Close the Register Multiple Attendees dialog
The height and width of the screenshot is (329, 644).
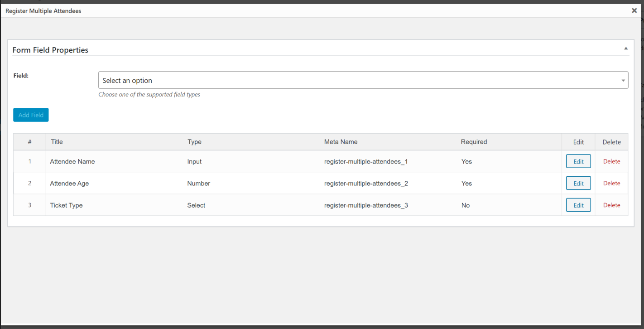(x=634, y=10)
